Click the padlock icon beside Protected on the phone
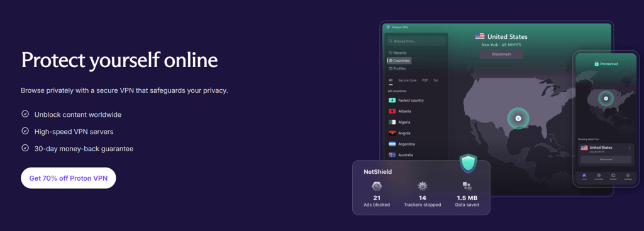Image resolution: width=644 pixels, height=231 pixels. [x=597, y=64]
